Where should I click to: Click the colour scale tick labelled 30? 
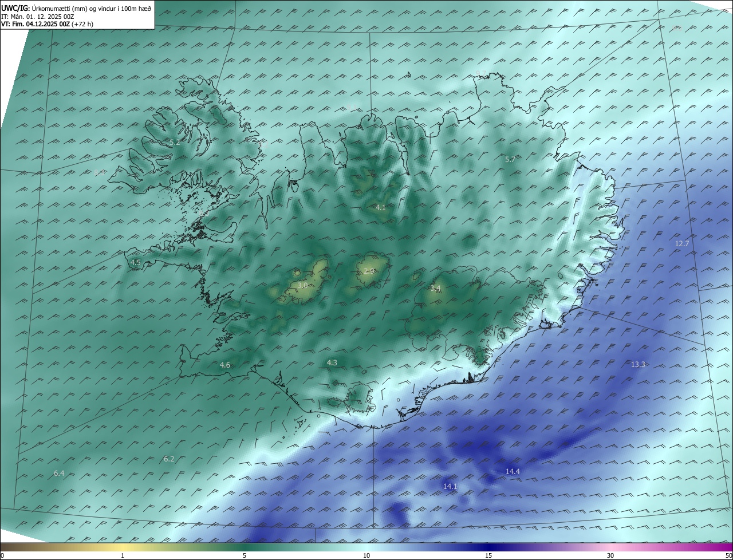(610, 555)
